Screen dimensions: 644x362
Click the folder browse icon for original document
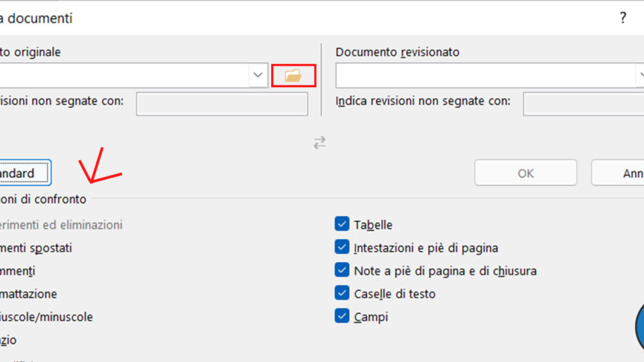293,76
